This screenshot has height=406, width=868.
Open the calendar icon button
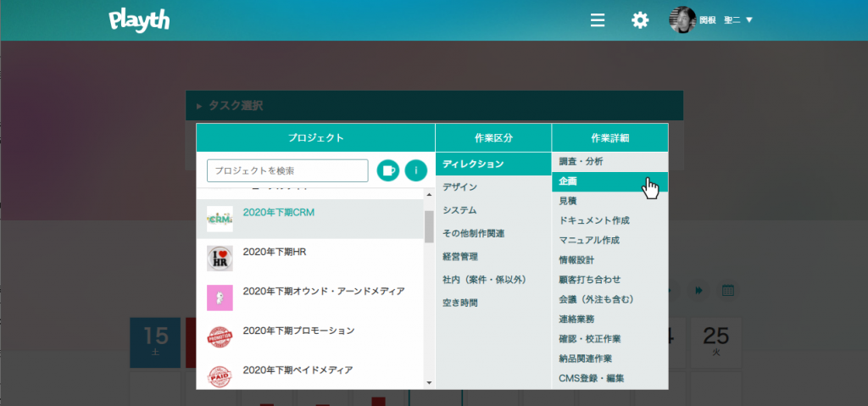[728, 290]
